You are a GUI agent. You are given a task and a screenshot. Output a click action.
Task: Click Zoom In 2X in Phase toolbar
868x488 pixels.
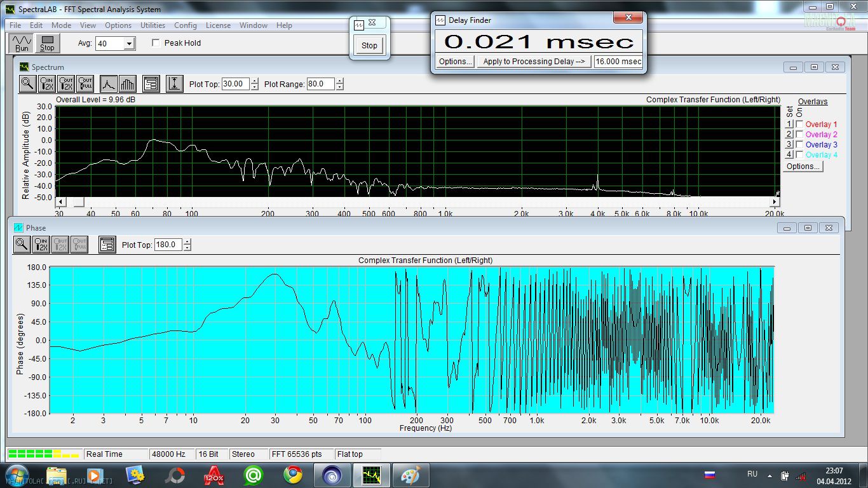[41, 244]
